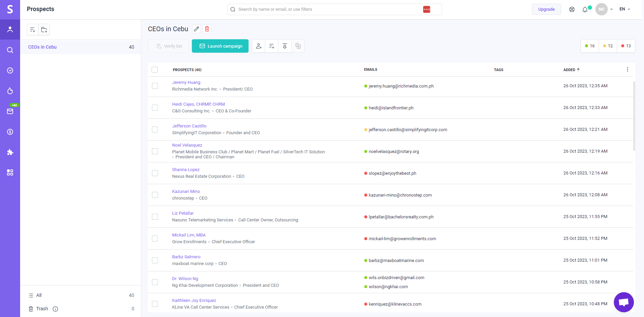Tick Liz Petallar's checkbox
Screen dimensions: 644x317
pyautogui.click(x=155, y=217)
